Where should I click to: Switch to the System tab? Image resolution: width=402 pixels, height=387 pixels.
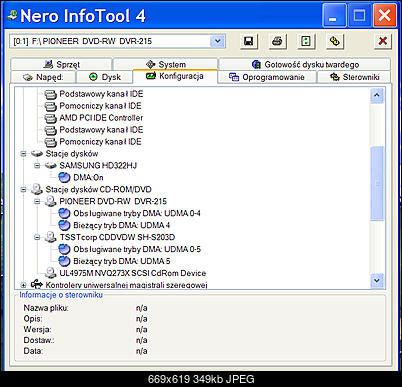pyautogui.click(x=166, y=64)
